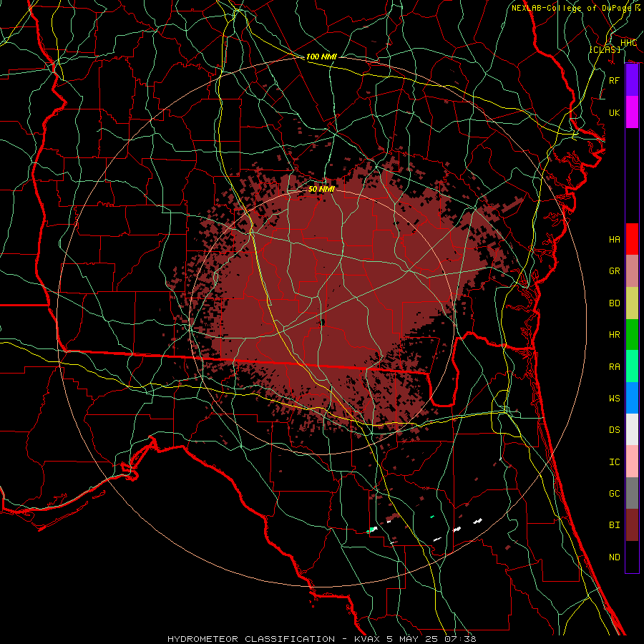Viewport: 644px width, 644px height.
Task: Click the 'BI' legend label
Action: 615,525
